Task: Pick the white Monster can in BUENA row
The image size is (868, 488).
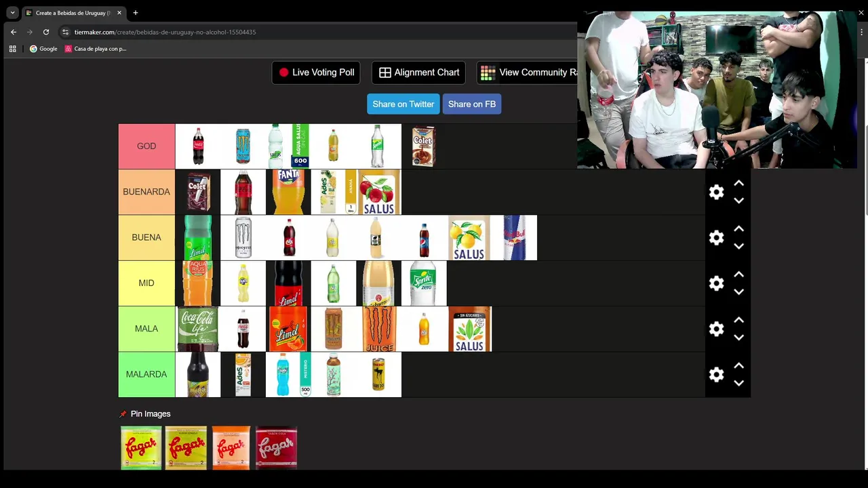Action: click(x=243, y=237)
